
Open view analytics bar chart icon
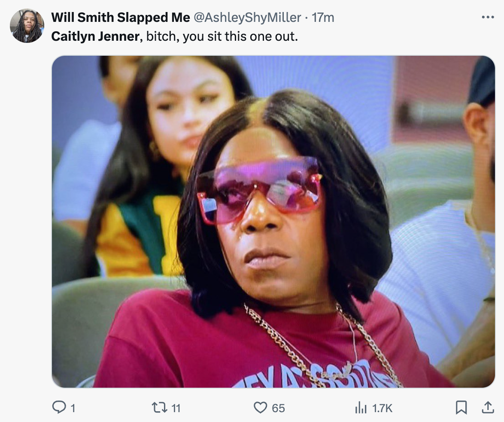[361, 408]
